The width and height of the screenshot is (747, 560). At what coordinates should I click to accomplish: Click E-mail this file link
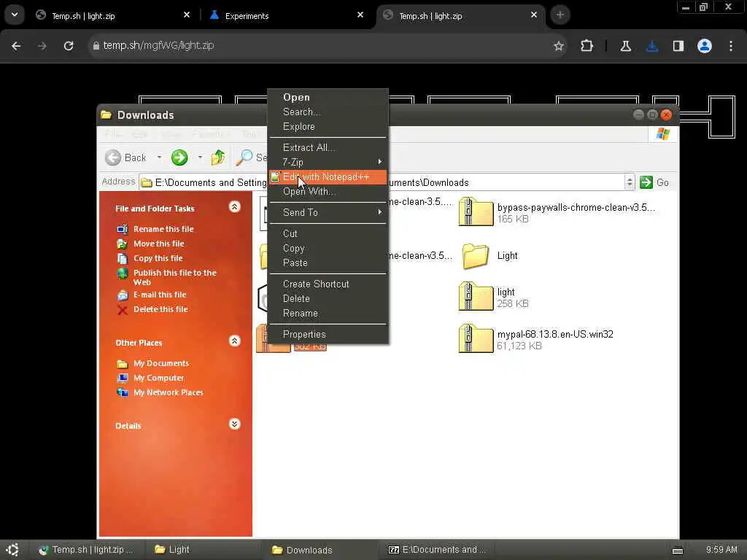(x=160, y=295)
